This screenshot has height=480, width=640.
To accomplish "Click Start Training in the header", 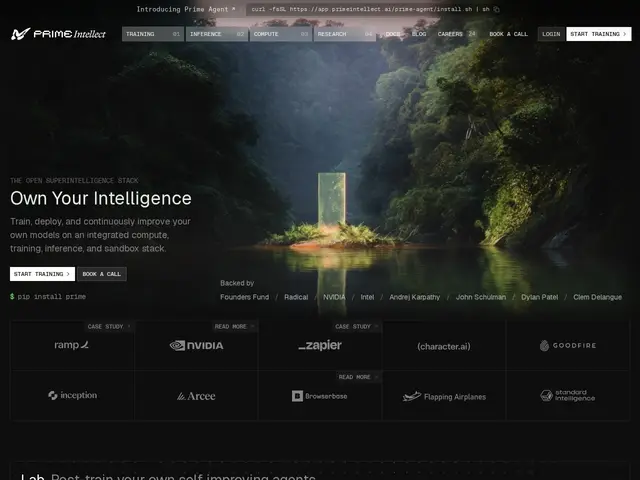I will pyautogui.click(x=599, y=34).
